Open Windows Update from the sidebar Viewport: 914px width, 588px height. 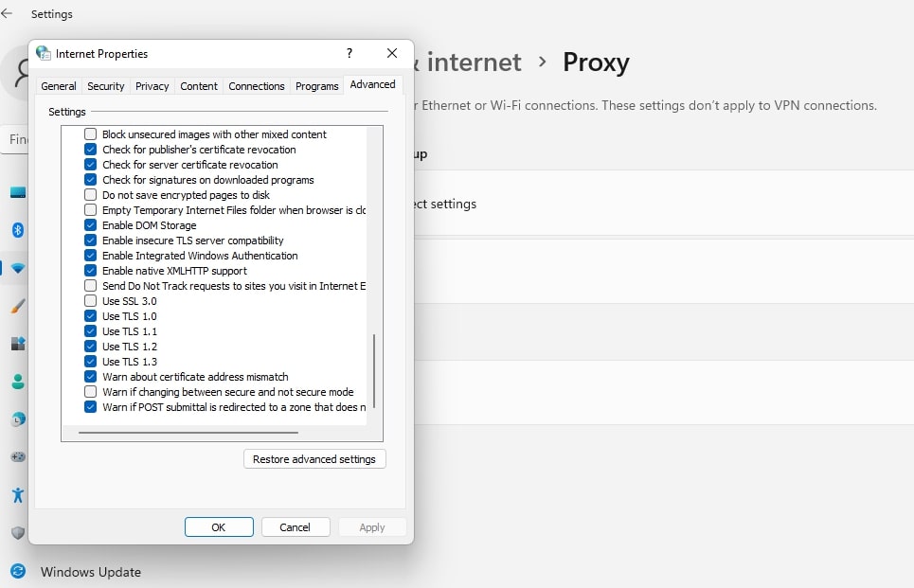(90, 572)
